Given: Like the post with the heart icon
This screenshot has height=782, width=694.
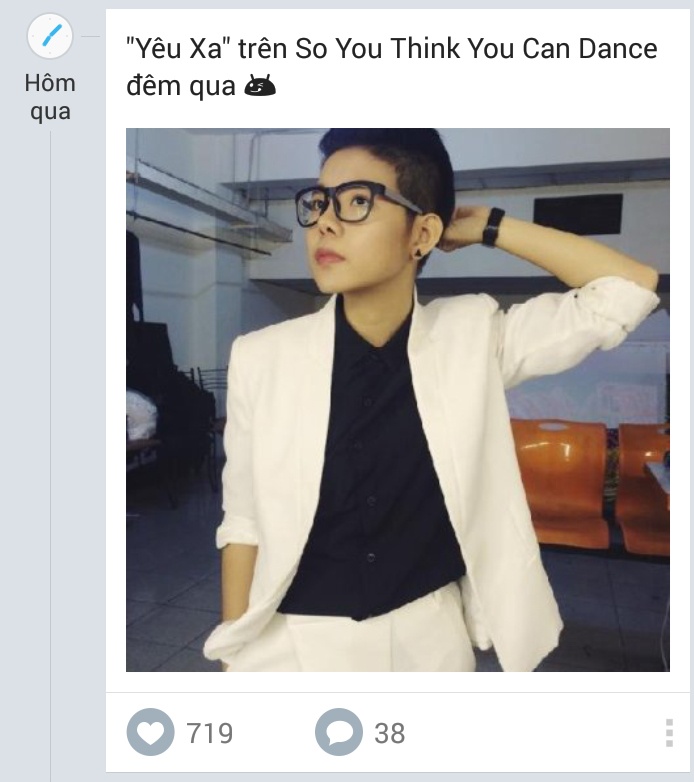Looking at the screenshot, I should pyautogui.click(x=150, y=733).
